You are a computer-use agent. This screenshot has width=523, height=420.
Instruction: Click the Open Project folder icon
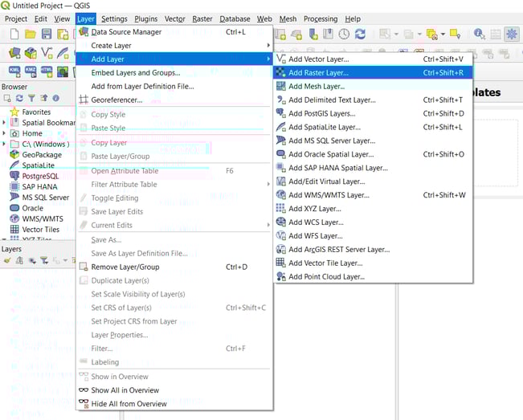click(x=31, y=34)
